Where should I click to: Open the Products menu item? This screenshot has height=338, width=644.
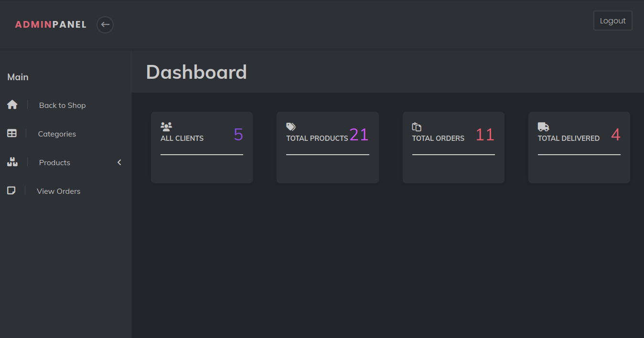[54, 163]
